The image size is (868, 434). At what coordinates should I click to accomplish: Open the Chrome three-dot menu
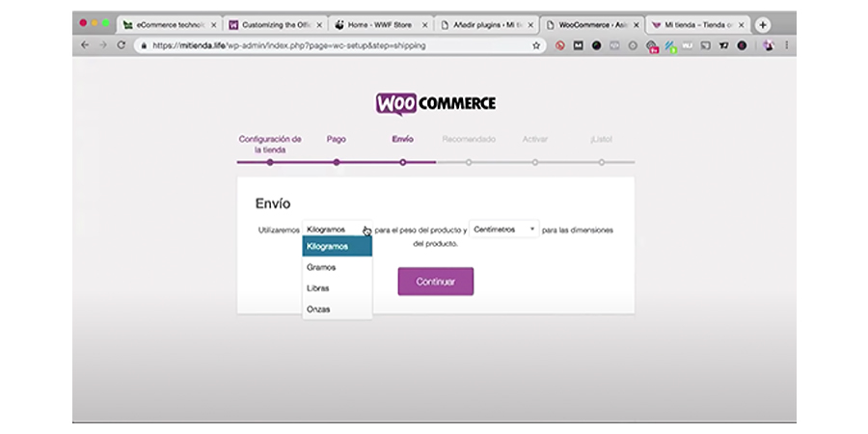(x=787, y=46)
